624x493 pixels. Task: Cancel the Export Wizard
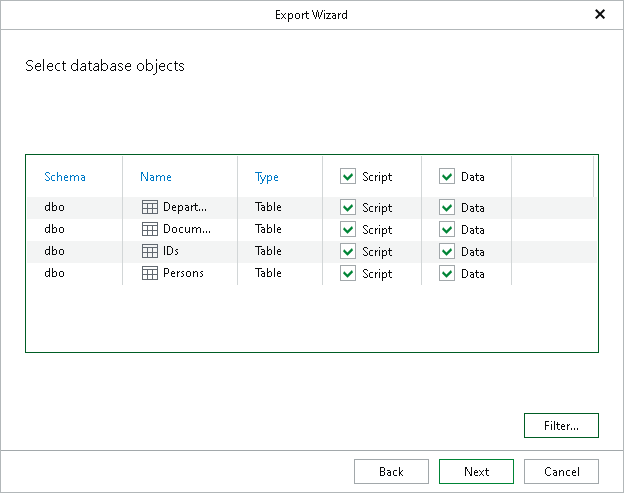pyautogui.click(x=561, y=472)
